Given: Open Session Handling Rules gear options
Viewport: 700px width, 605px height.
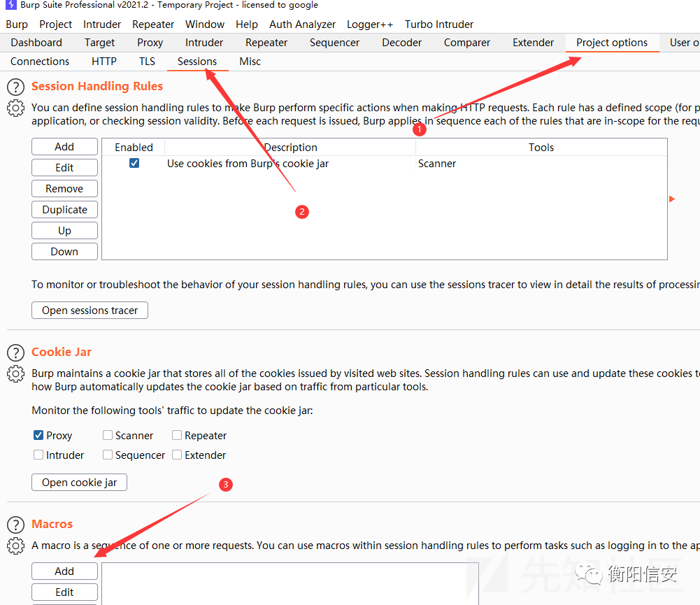Looking at the screenshot, I should [x=15, y=108].
